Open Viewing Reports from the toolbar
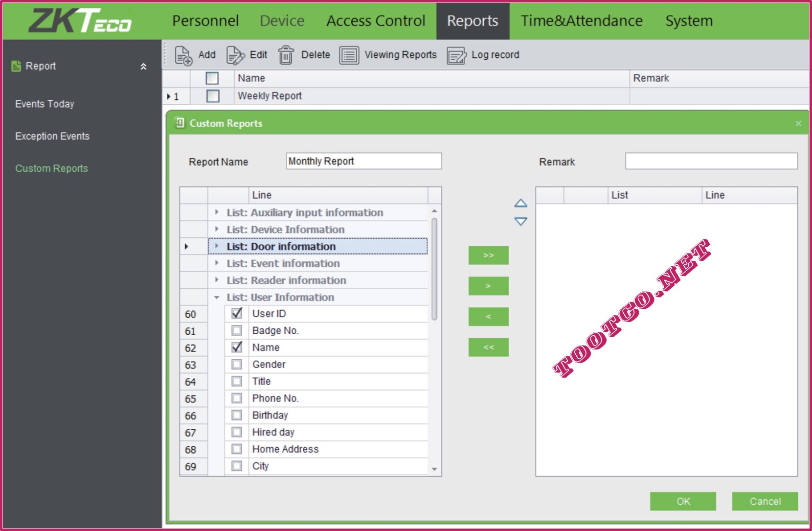The width and height of the screenshot is (812, 531). click(x=349, y=55)
